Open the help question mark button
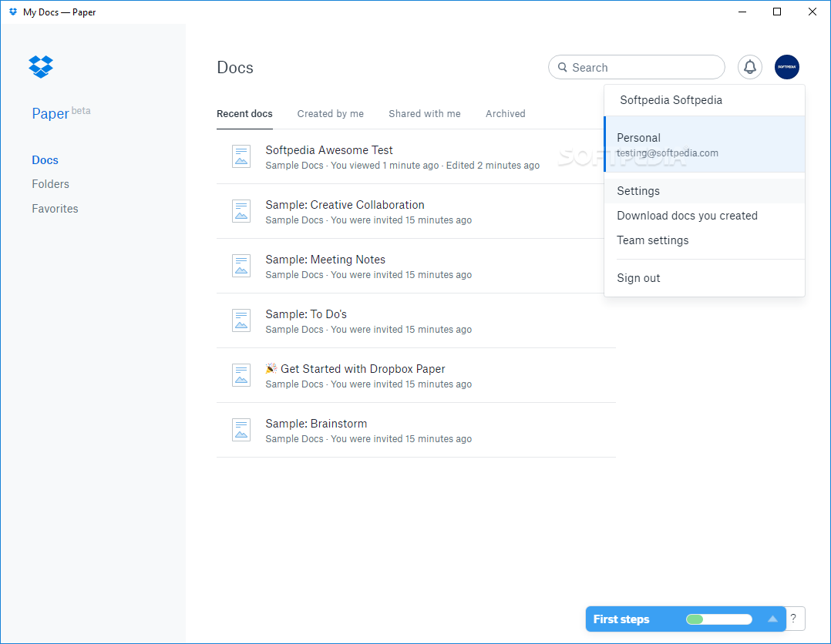Image resolution: width=831 pixels, height=644 pixels. (x=794, y=619)
